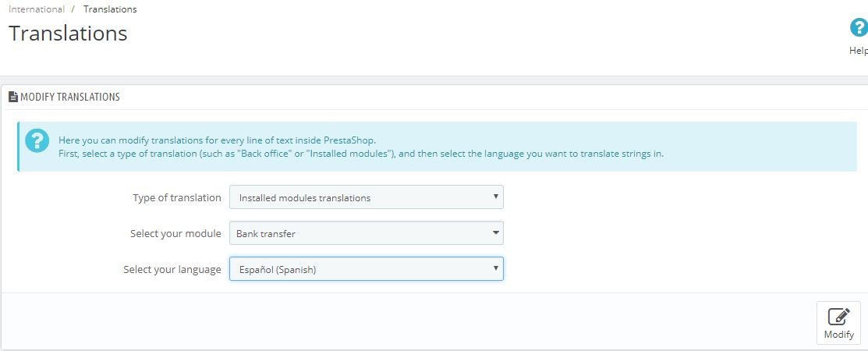
Task: Open the Type of translation dropdown
Action: point(366,197)
